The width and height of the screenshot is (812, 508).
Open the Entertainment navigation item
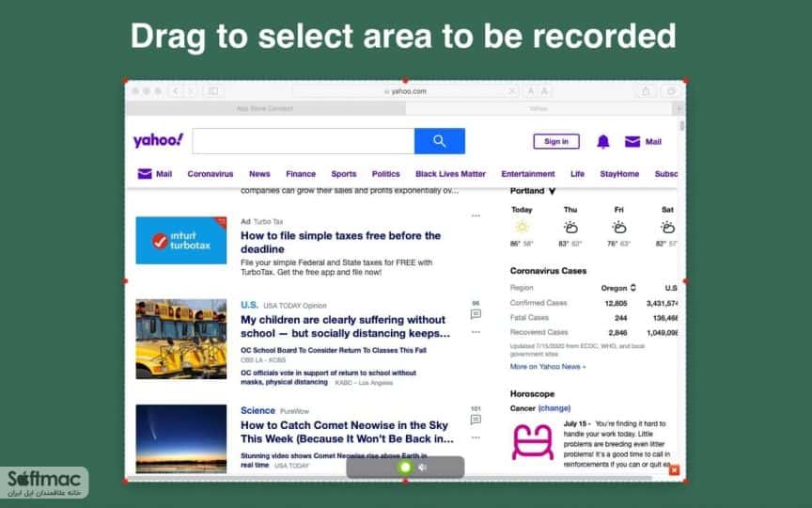527,174
